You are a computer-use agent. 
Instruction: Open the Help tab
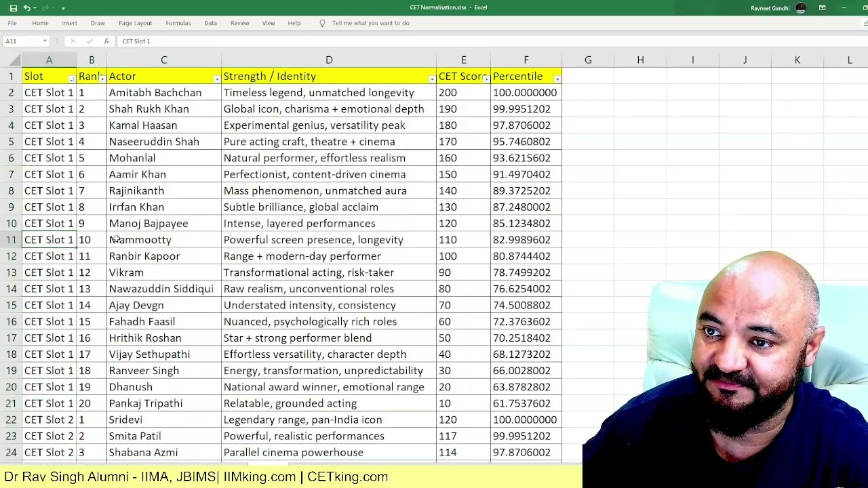click(294, 23)
